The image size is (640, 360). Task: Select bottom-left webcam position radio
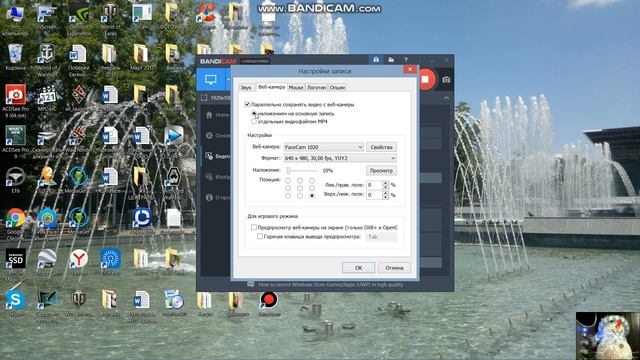(288, 196)
